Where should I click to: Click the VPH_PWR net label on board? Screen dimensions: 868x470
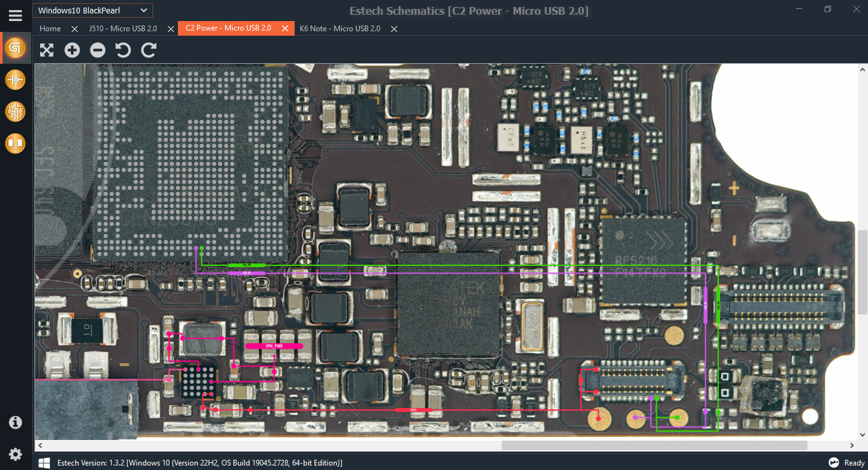[274, 346]
